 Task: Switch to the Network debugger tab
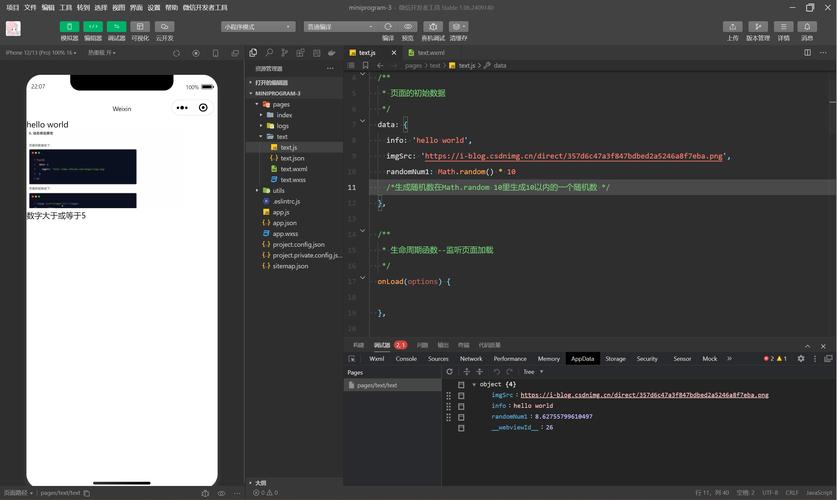click(x=471, y=359)
